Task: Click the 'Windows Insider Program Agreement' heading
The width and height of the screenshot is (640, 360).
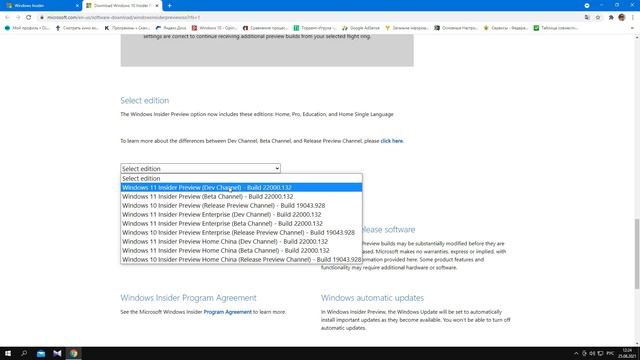Action: (188, 298)
